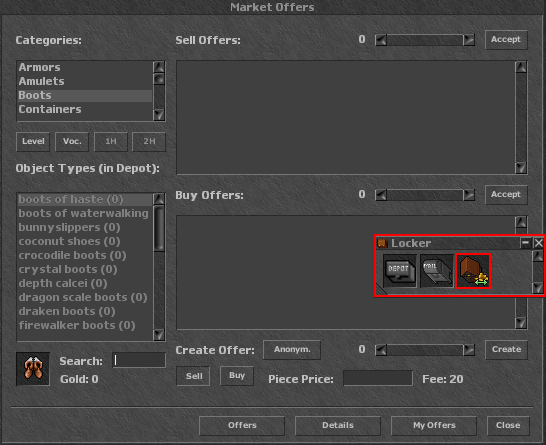Select boots of haste (0)
This screenshot has width=546, height=445.
click(x=85, y=200)
